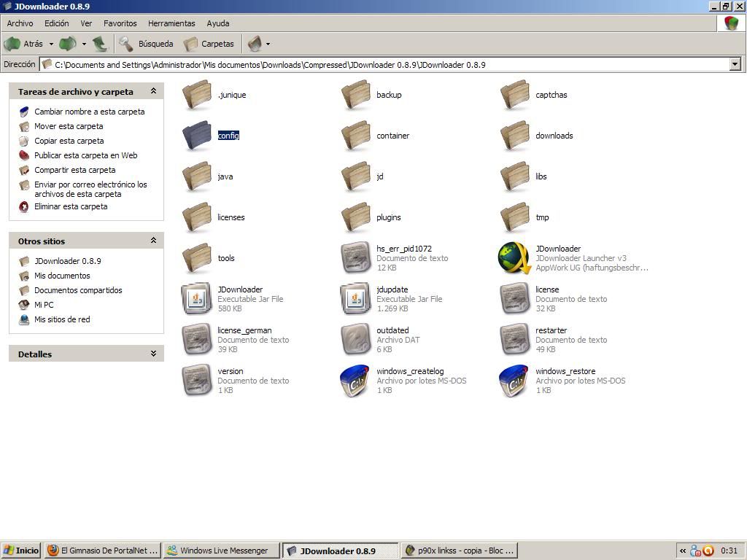Collapse the Otros sitios panel
The width and height of the screenshot is (747, 560).
click(x=153, y=241)
